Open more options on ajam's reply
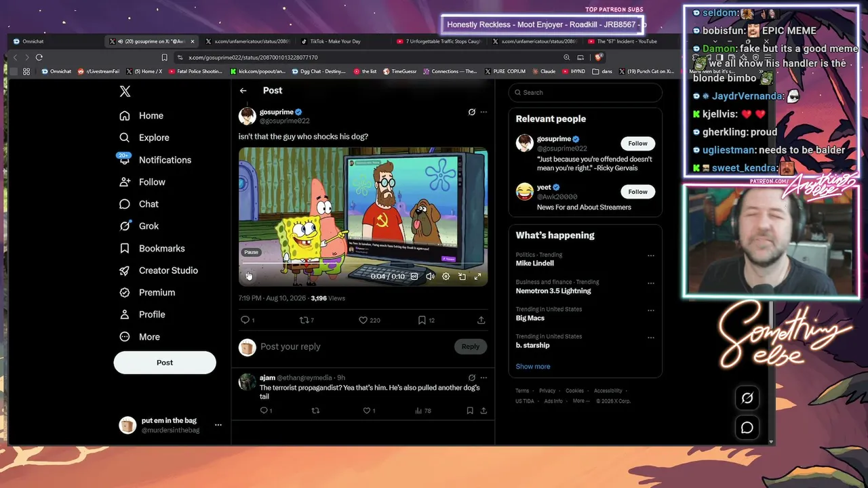 point(484,378)
